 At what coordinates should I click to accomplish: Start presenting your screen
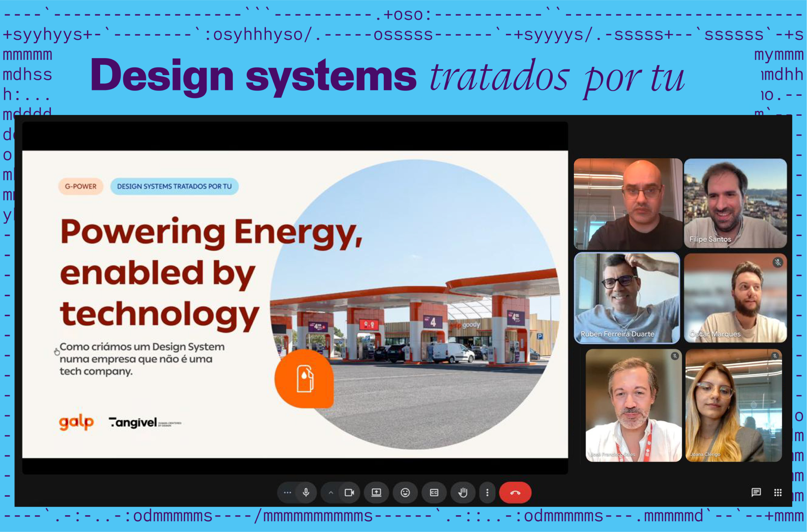[x=376, y=492]
